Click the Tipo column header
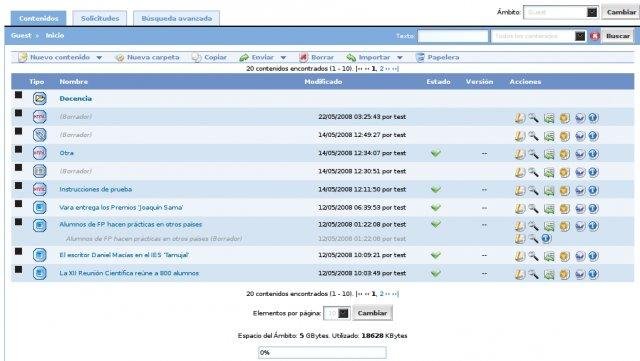The width and height of the screenshot is (640, 361). [x=36, y=82]
